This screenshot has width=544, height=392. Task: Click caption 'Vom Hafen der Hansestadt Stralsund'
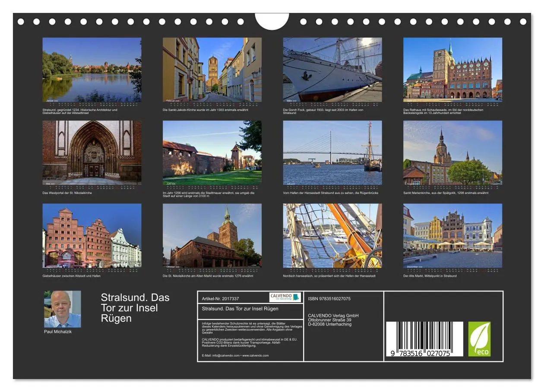tap(331, 193)
